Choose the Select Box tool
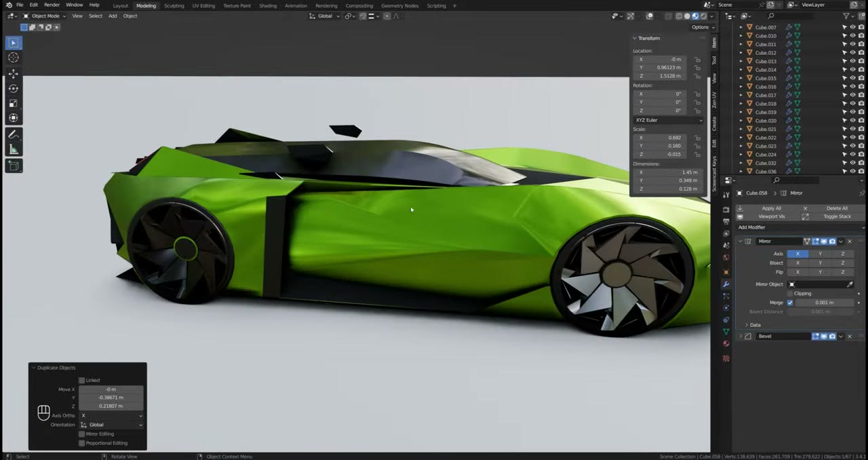868x460 pixels. (13, 43)
